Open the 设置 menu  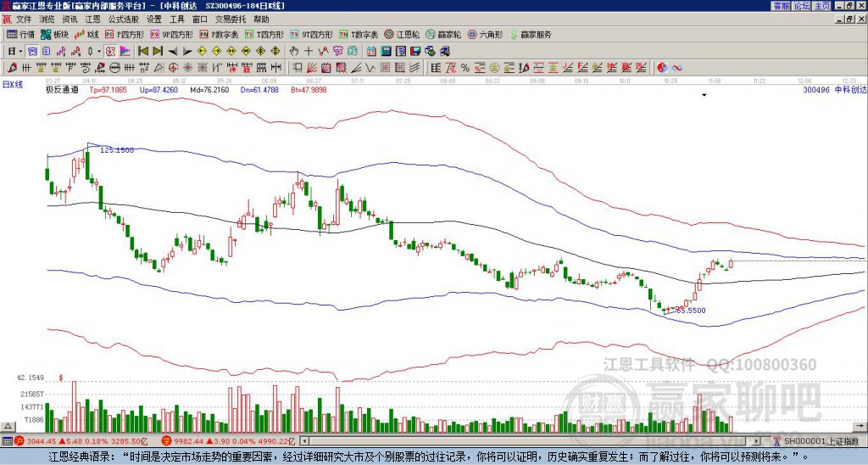(154, 20)
